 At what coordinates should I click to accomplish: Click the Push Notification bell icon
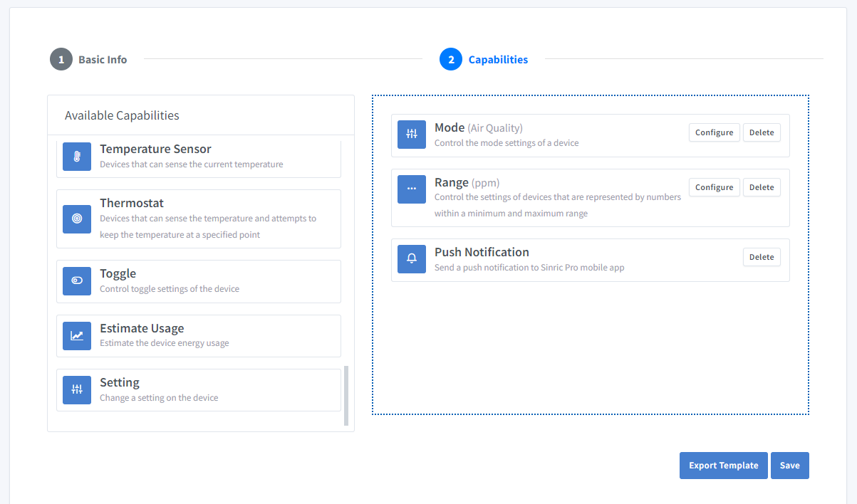pyautogui.click(x=412, y=259)
